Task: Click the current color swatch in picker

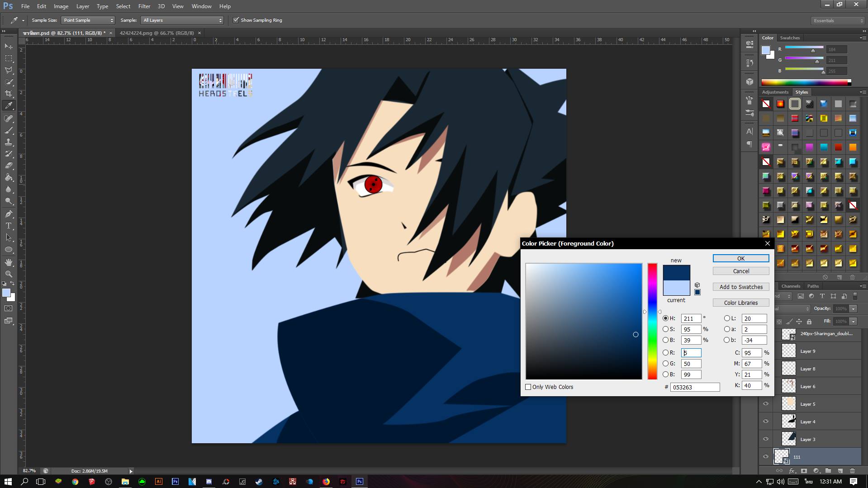Action: 676,288
